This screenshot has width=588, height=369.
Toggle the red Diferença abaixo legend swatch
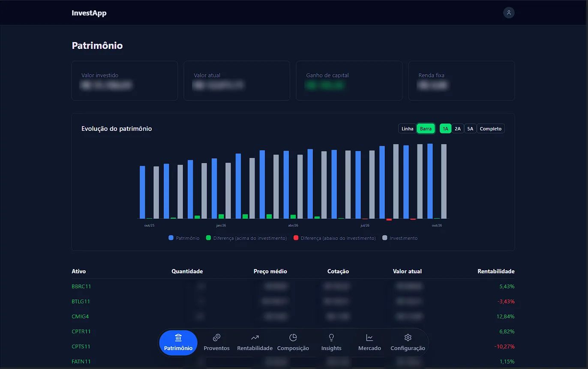296,238
